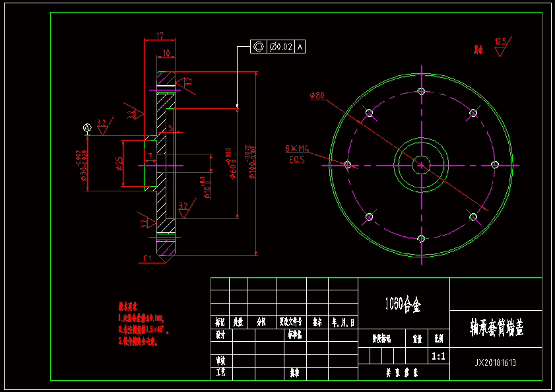The image size is (555, 392).
Task: Click the bottommost M4 bolt hole
Action: pyautogui.click(x=421, y=238)
